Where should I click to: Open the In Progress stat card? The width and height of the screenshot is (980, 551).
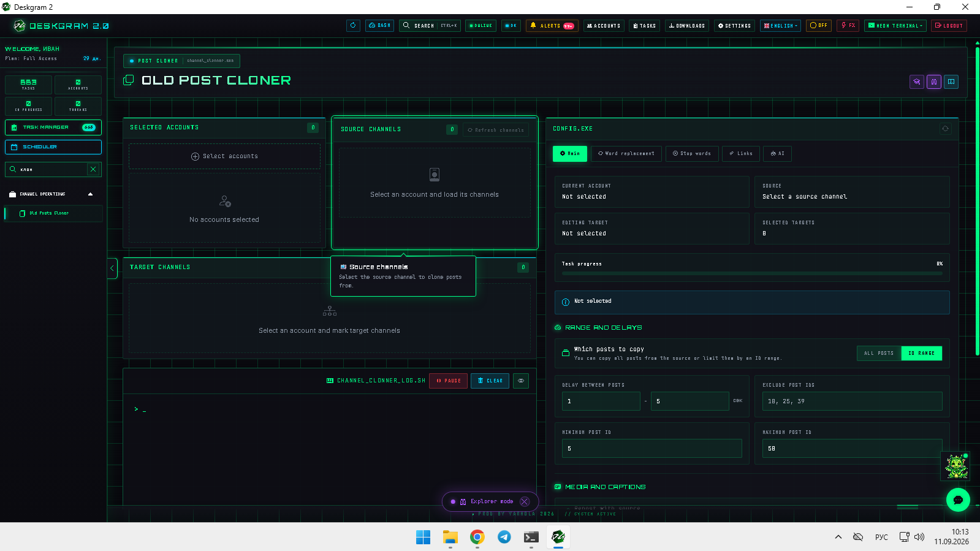pos(28,106)
